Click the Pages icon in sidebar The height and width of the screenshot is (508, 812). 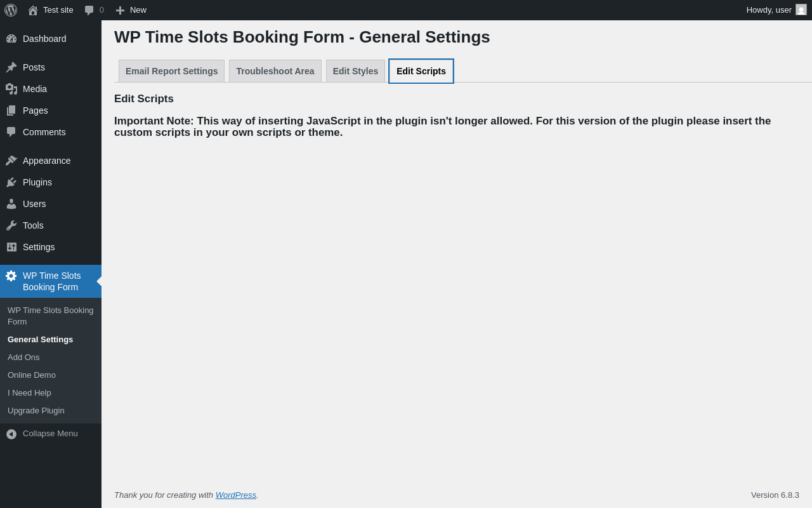pos(11,110)
